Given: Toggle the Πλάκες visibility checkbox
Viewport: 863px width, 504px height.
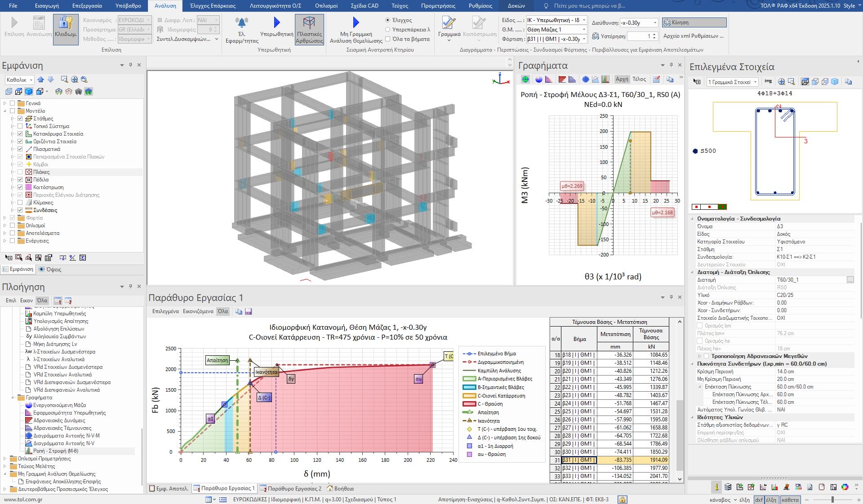Looking at the screenshot, I should (x=20, y=172).
